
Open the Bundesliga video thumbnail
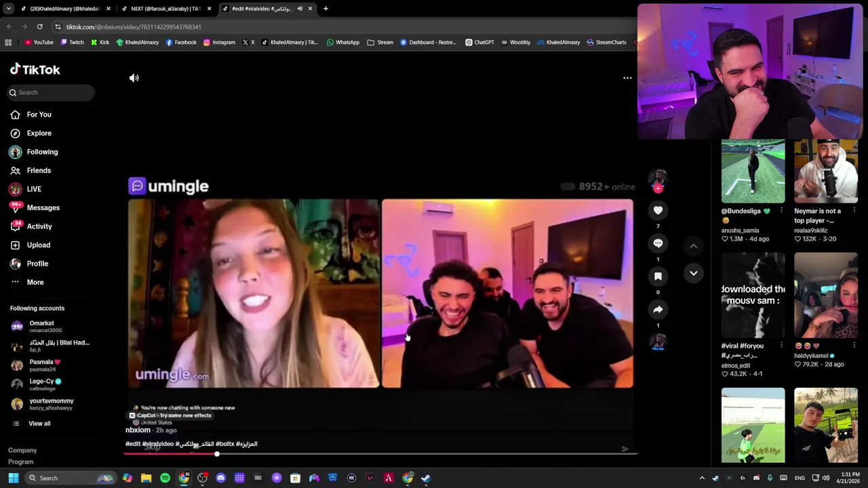click(753, 171)
